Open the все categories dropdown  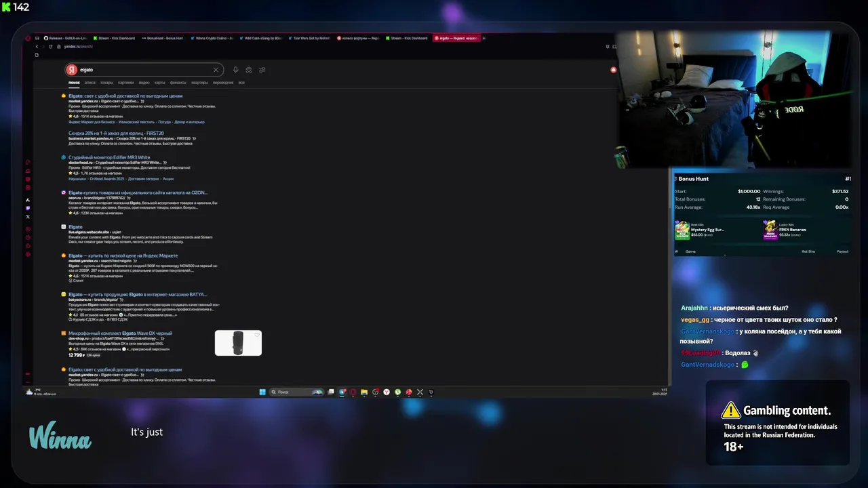click(241, 83)
